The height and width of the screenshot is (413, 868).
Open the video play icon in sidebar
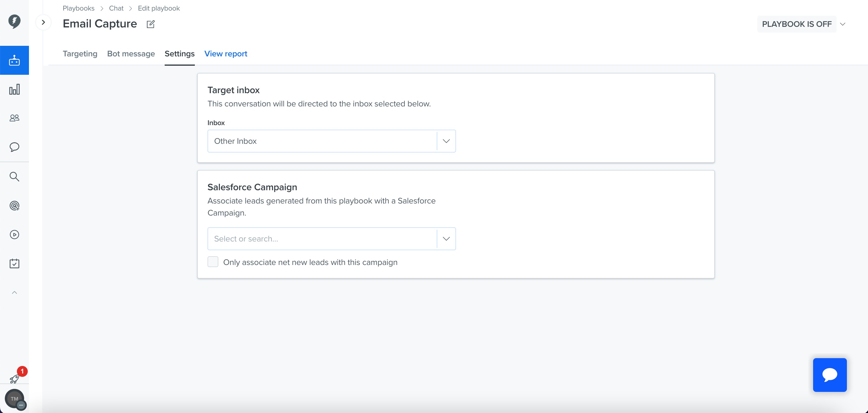(14, 235)
